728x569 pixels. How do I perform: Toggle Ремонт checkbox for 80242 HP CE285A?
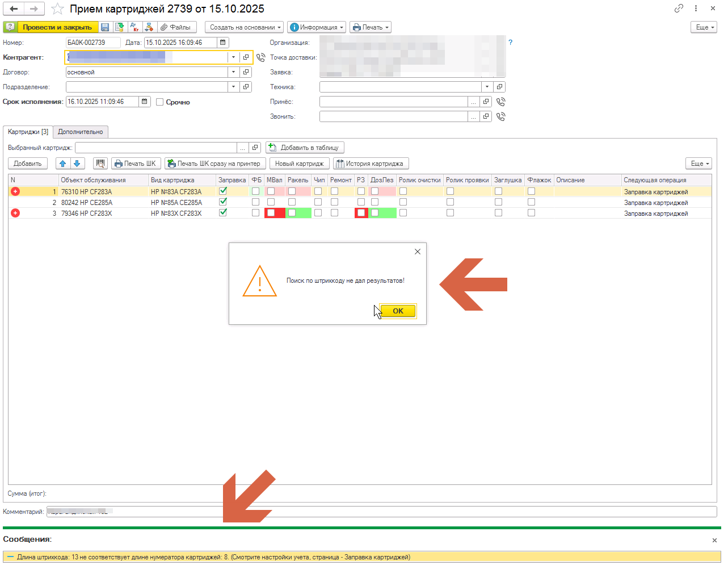(x=334, y=202)
